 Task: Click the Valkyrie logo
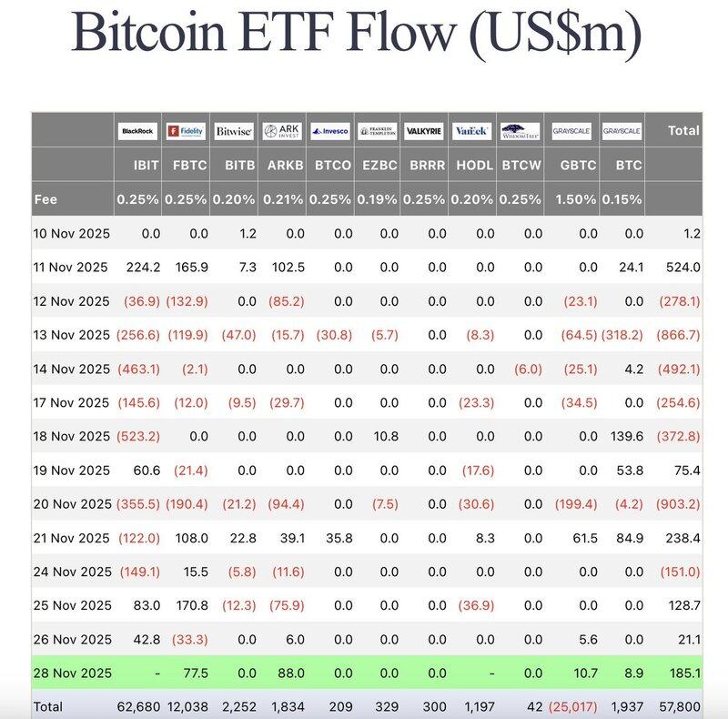coord(424,131)
